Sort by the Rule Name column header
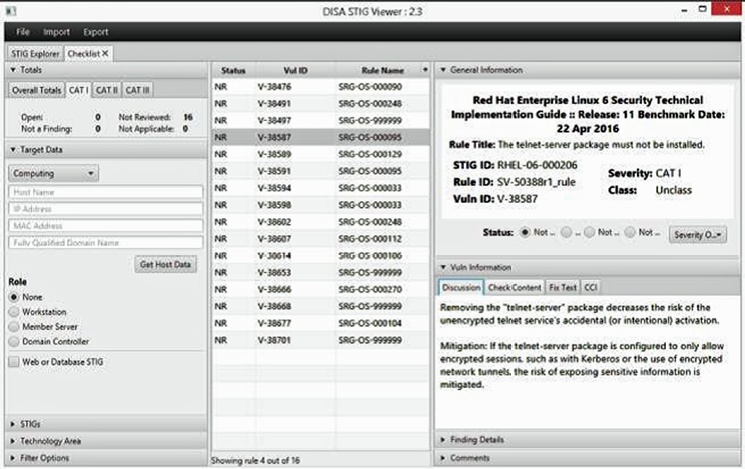The image size is (745, 469). tap(382, 70)
